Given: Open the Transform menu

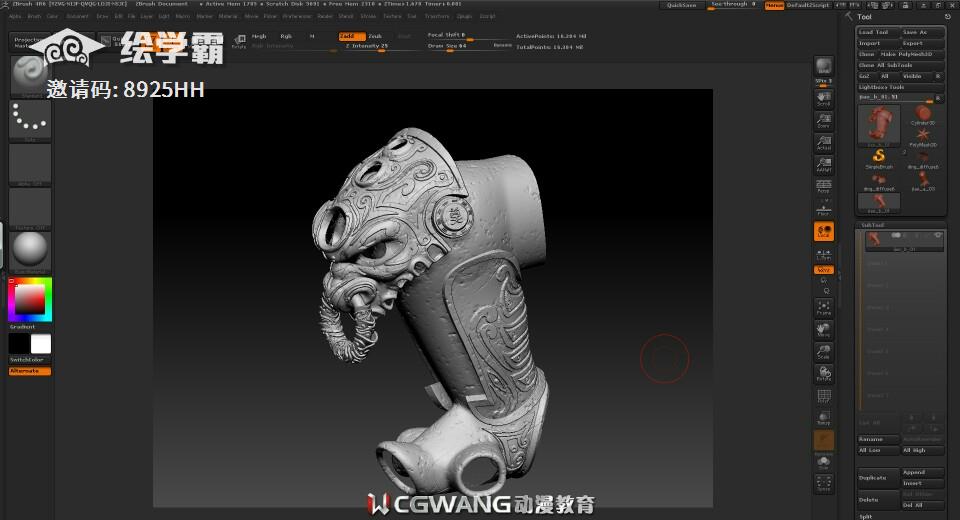Looking at the screenshot, I should point(437,17).
